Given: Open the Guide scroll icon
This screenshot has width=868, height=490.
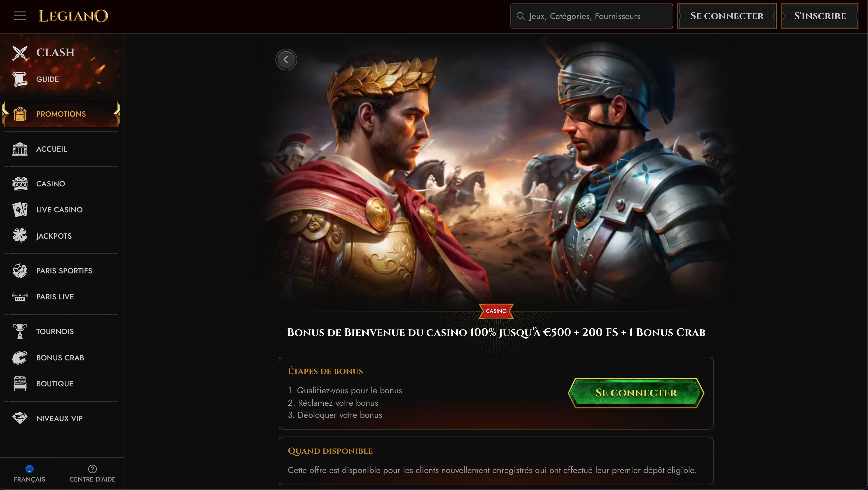Looking at the screenshot, I should point(20,79).
